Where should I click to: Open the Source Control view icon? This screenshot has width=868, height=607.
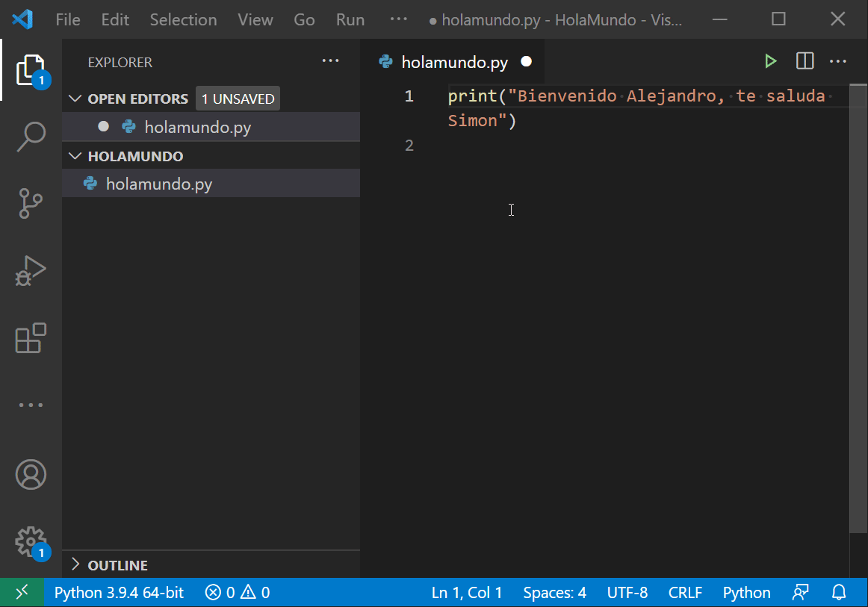tap(31, 204)
